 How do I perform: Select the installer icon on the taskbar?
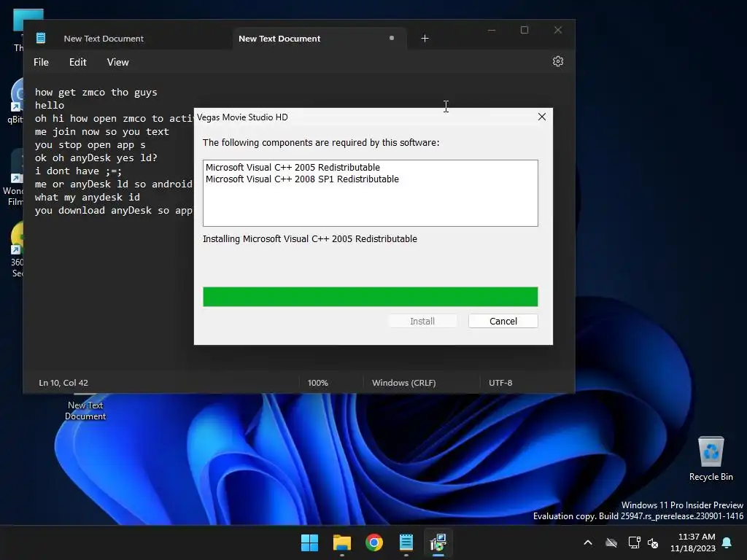(438, 542)
